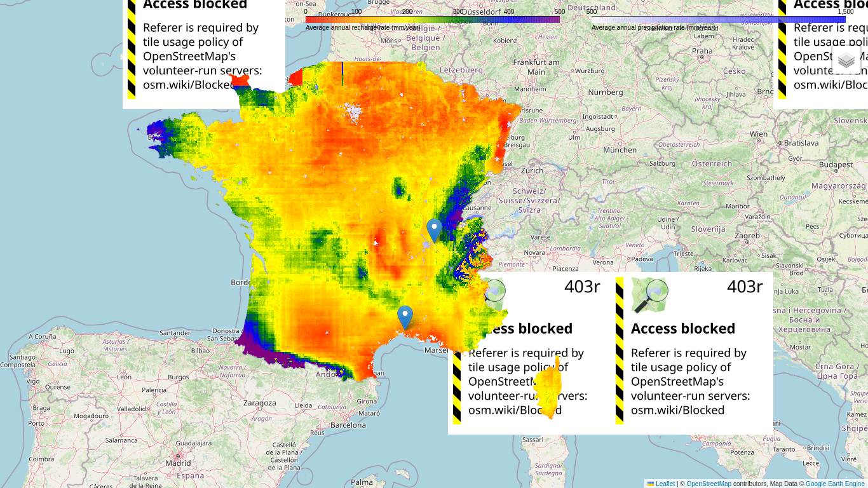Select the southern marker near Montpellier

pos(405,317)
